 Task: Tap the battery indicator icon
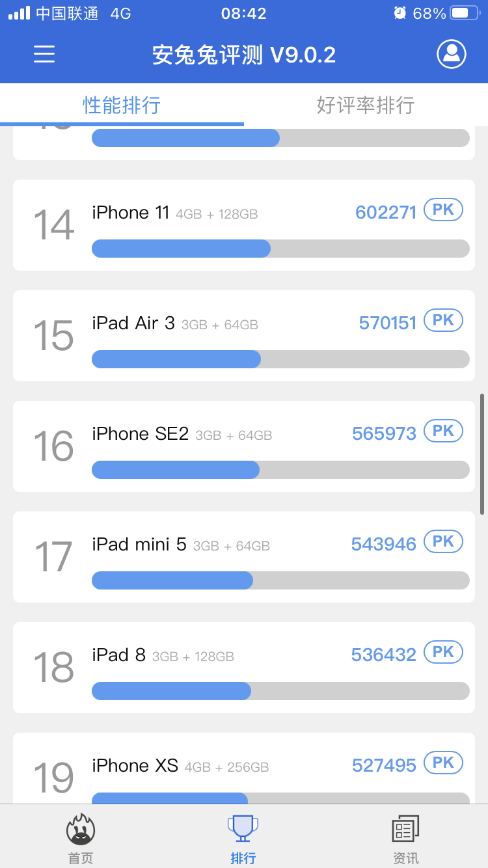(x=465, y=13)
